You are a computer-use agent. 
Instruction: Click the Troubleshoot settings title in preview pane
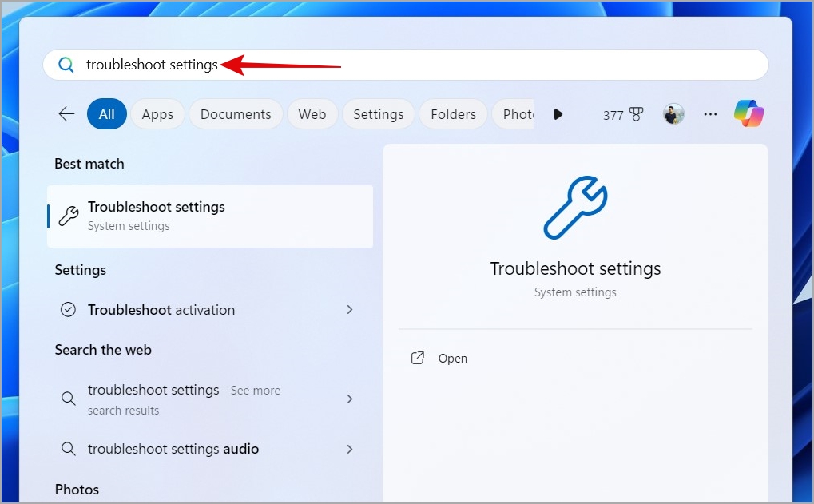(x=575, y=269)
